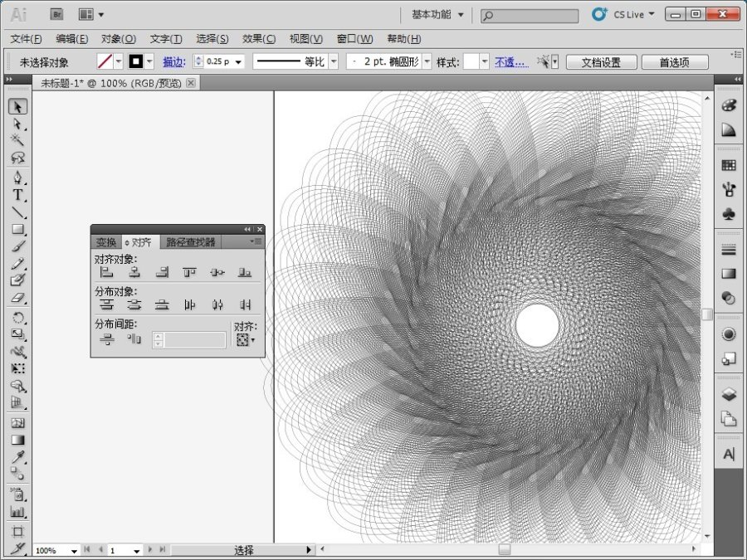This screenshot has width=747, height=560.
Task: Select the Paintbrush tool
Action: pyautogui.click(x=17, y=246)
